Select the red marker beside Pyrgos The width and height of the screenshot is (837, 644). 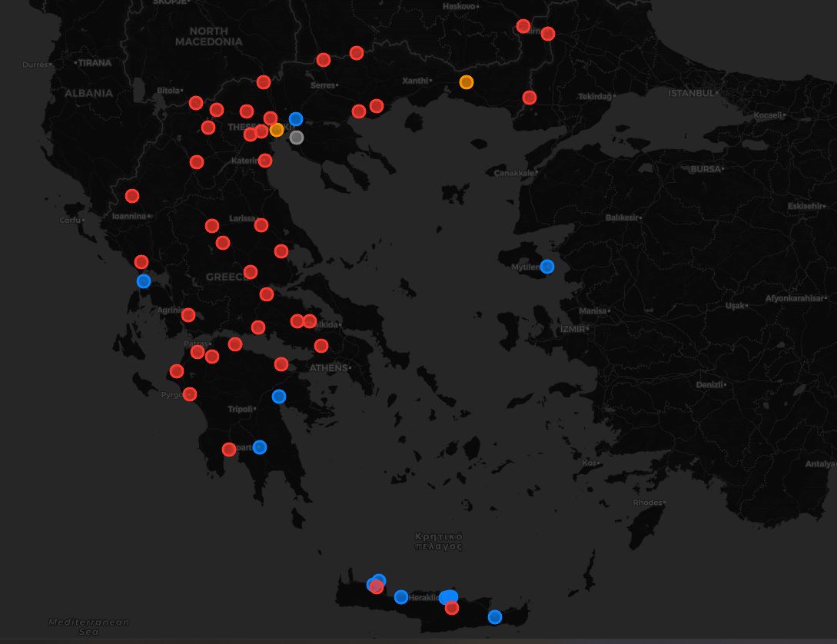coord(190,394)
